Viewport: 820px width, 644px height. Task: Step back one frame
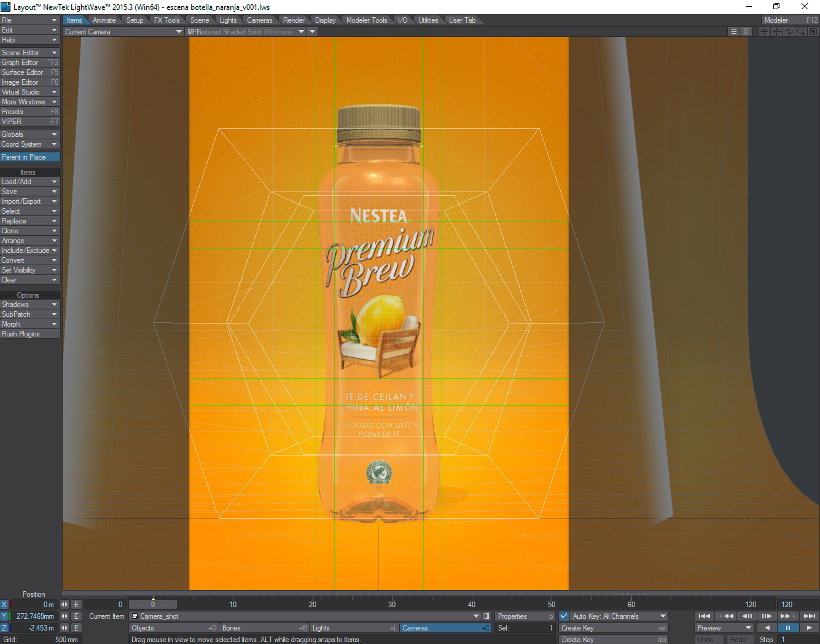746,616
